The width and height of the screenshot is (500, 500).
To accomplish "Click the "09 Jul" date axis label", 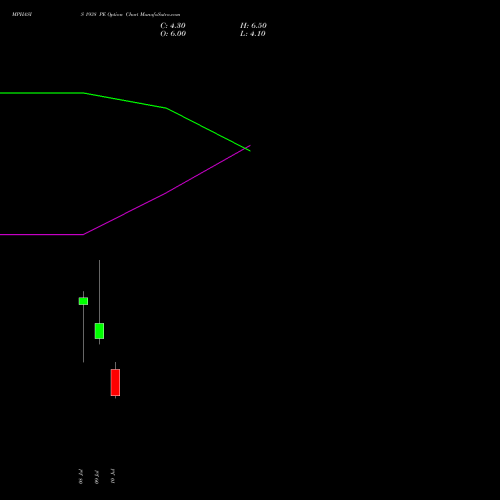I will point(97,477).
